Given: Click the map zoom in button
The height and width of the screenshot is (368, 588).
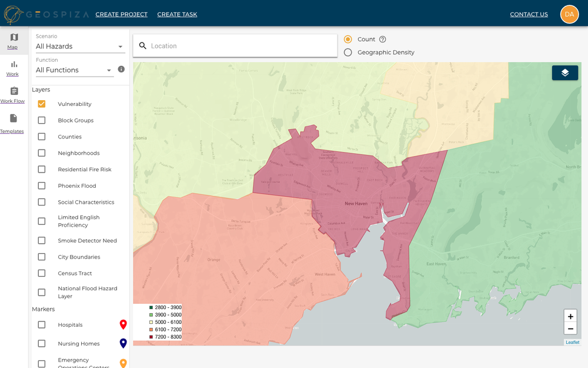Looking at the screenshot, I should pyautogui.click(x=570, y=316).
